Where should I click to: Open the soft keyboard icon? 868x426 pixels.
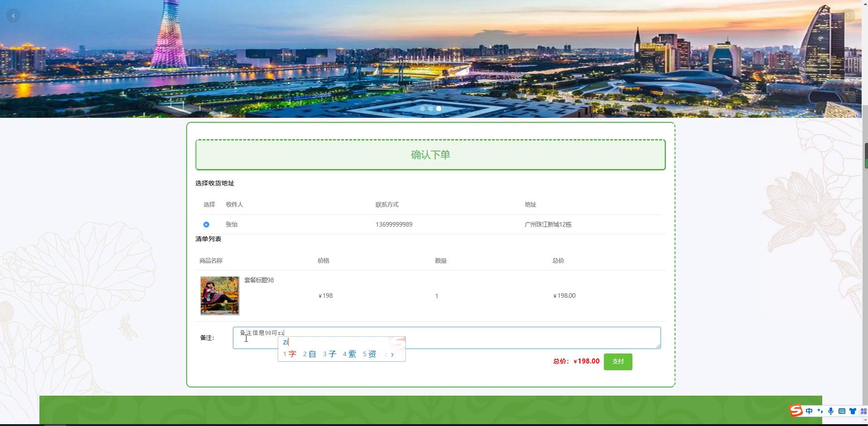[x=842, y=411]
